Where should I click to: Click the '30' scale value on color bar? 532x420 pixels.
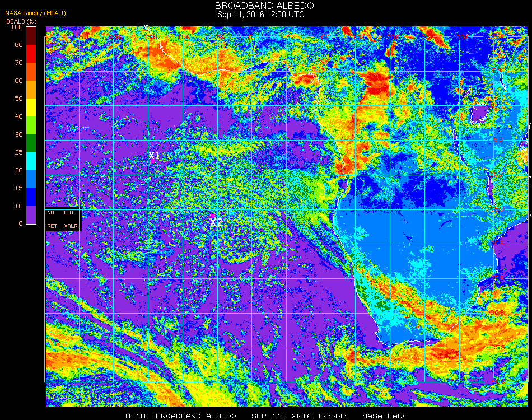[18, 135]
